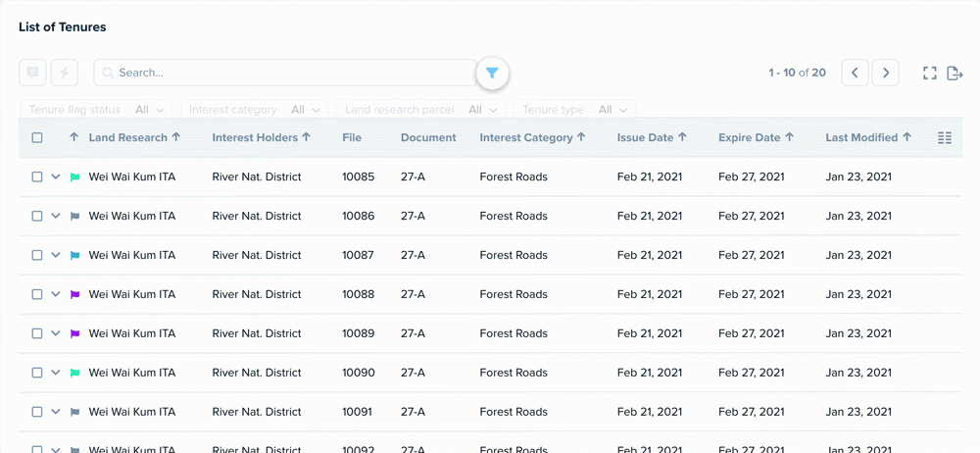Image resolution: width=980 pixels, height=453 pixels.
Task: Click the purple flag on file 10089
Action: point(75,333)
